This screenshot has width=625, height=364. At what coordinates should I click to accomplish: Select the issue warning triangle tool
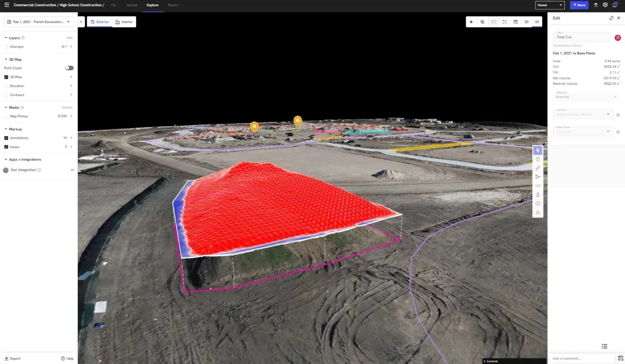coord(538,212)
